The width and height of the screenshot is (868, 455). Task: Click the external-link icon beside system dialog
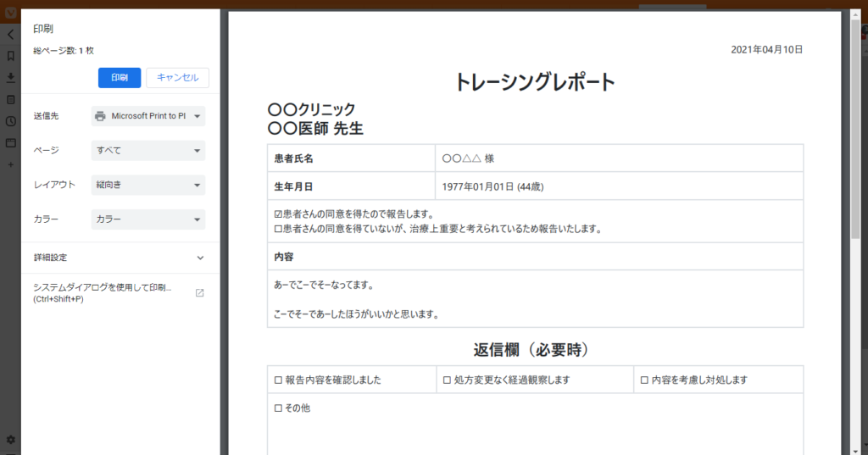pos(200,293)
